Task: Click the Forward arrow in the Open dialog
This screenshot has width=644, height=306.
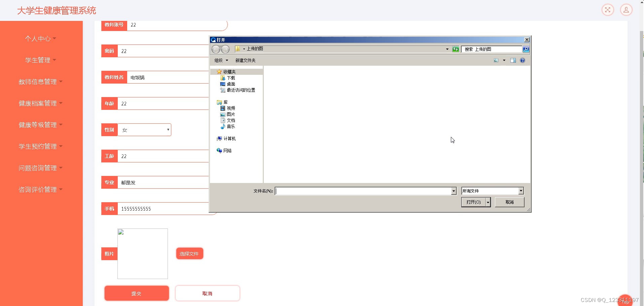Action: tap(225, 49)
